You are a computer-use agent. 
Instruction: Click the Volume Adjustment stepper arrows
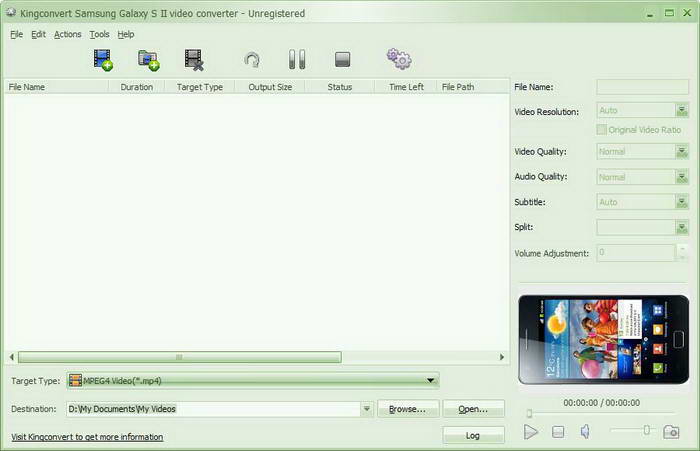682,253
